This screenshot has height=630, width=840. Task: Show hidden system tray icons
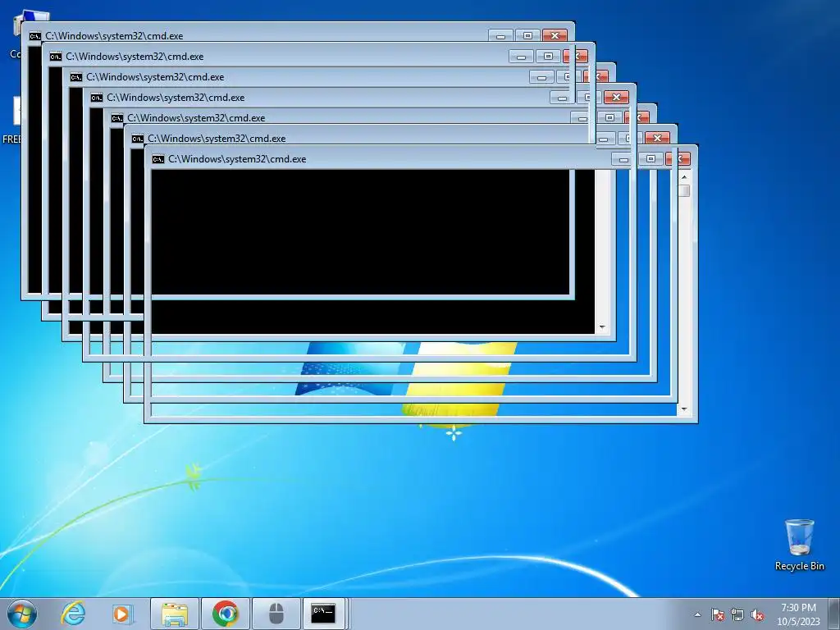pyautogui.click(x=697, y=614)
